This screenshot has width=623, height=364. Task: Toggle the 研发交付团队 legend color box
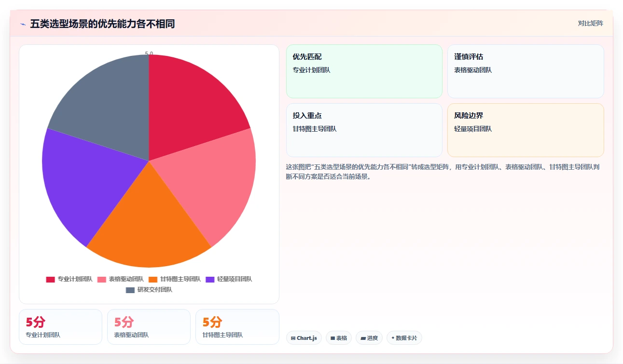pos(130,290)
